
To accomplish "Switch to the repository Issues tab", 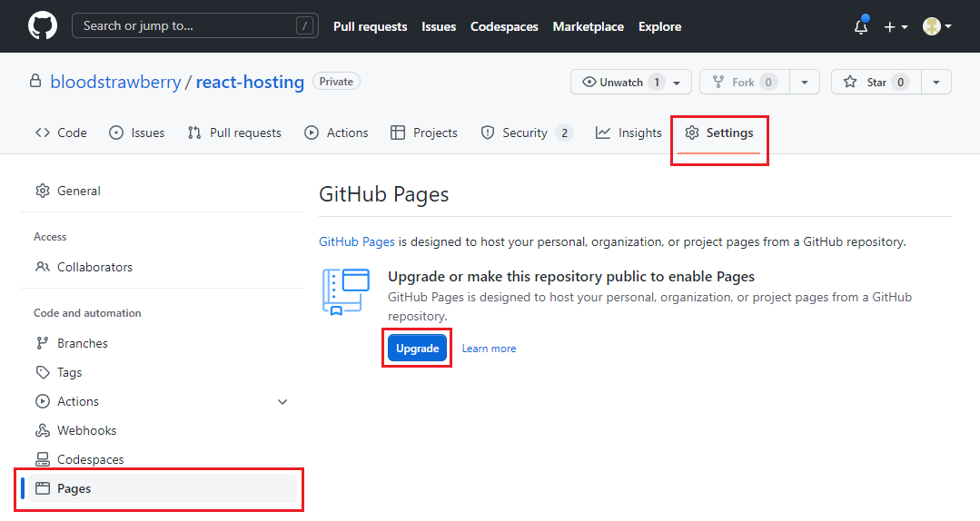I will pyautogui.click(x=137, y=133).
